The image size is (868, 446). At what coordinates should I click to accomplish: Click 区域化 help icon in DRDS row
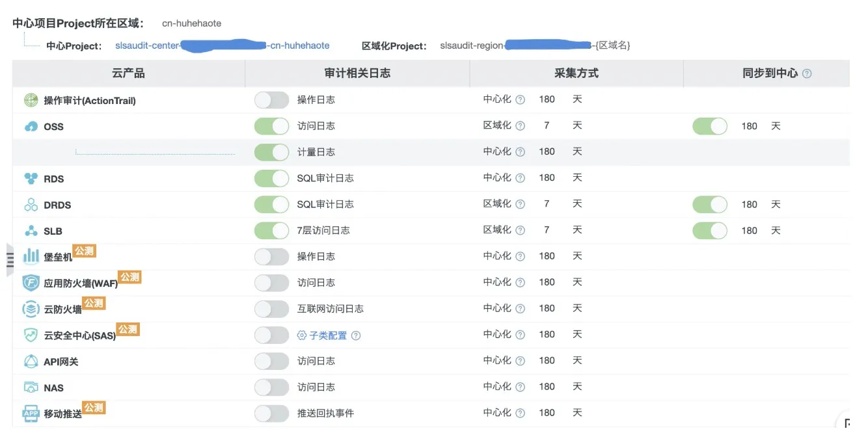point(520,204)
